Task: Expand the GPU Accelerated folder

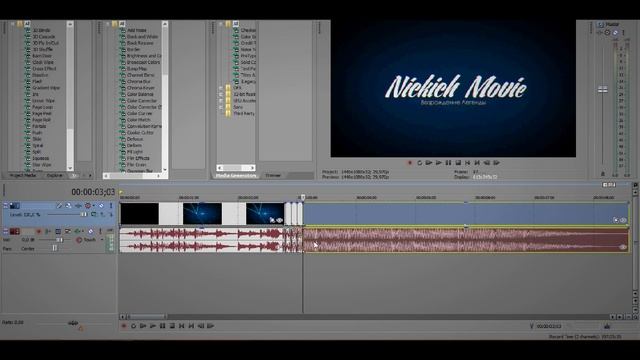Action: (x=221, y=100)
